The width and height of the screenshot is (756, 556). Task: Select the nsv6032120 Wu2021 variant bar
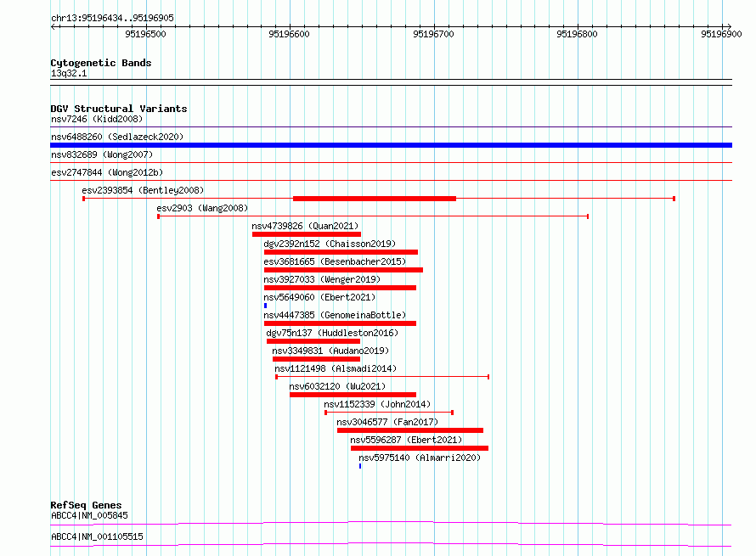pos(353,395)
